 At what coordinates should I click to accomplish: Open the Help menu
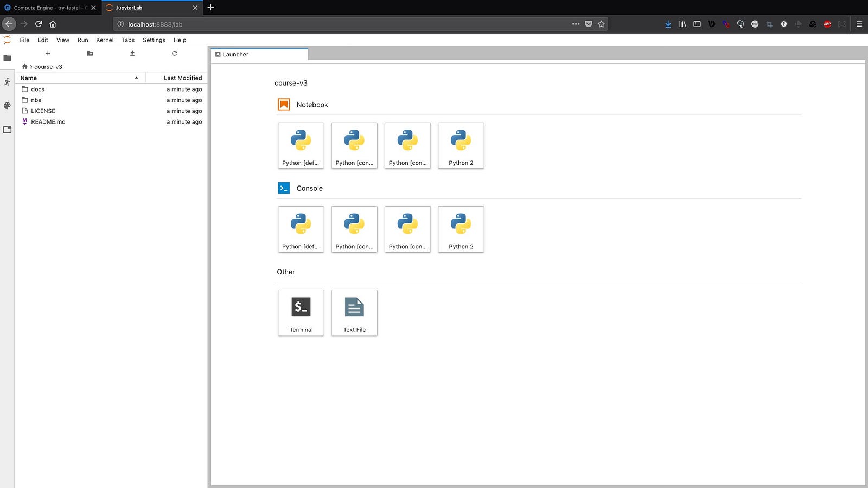(x=180, y=40)
